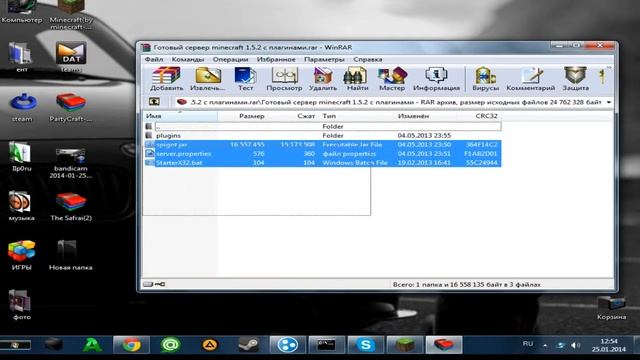Click the Вирусы (Virus scan) icon
Viewport: 640px width, 360px height.
(x=486, y=79)
